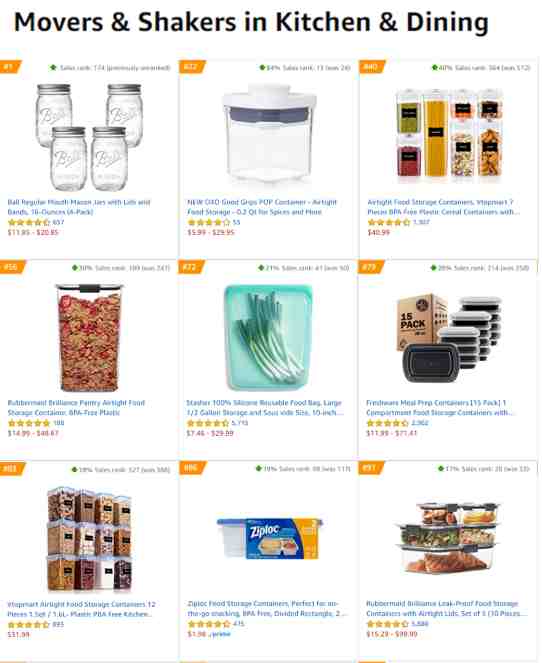Click Airtight Food Storage Containers Vtopmart title
This screenshot has height=663, width=542.
(x=443, y=207)
